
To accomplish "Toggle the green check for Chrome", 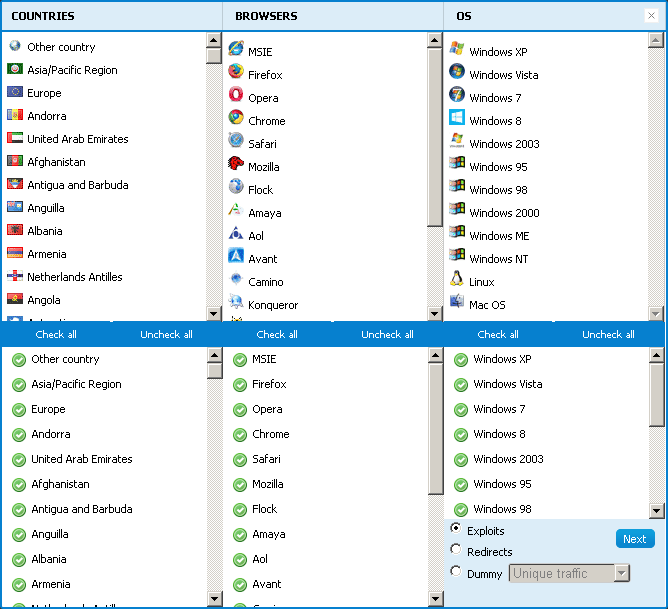I will point(240,435).
